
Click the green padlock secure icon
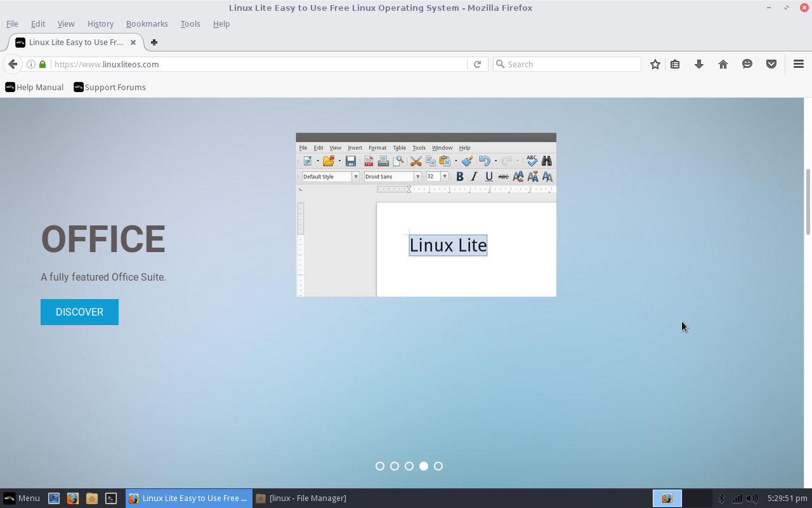pos(43,64)
